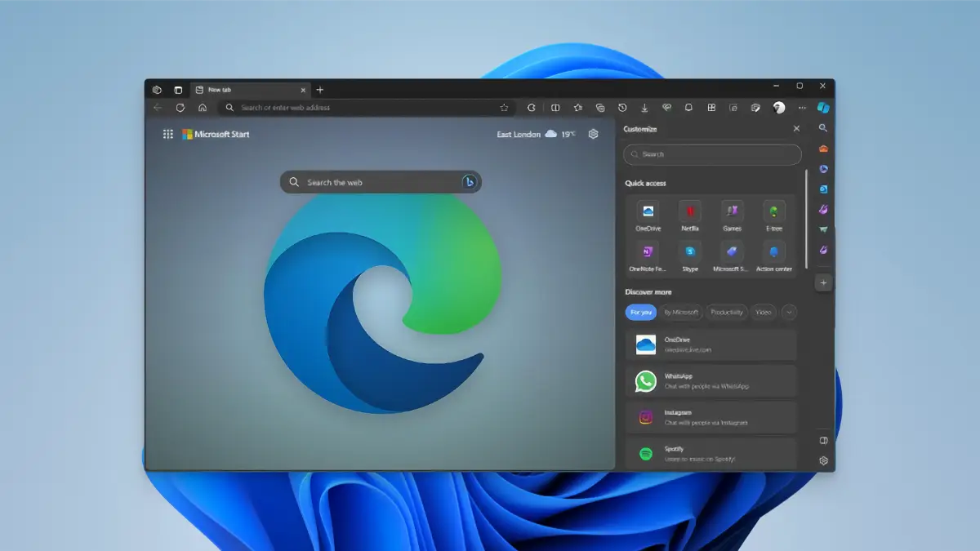Click the Customize panel search field
Screen dimensions: 980x551
[x=712, y=154]
